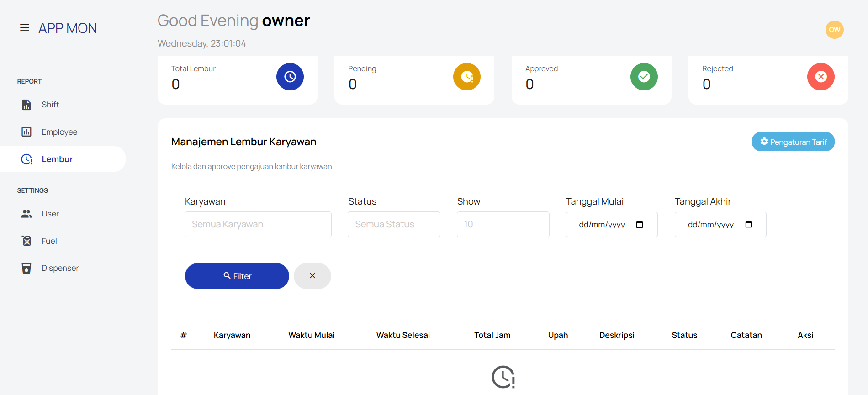Open the Fuel settings page
Viewport: 868px width, 395px height.
pyautogui.click(x=49, y=241)
